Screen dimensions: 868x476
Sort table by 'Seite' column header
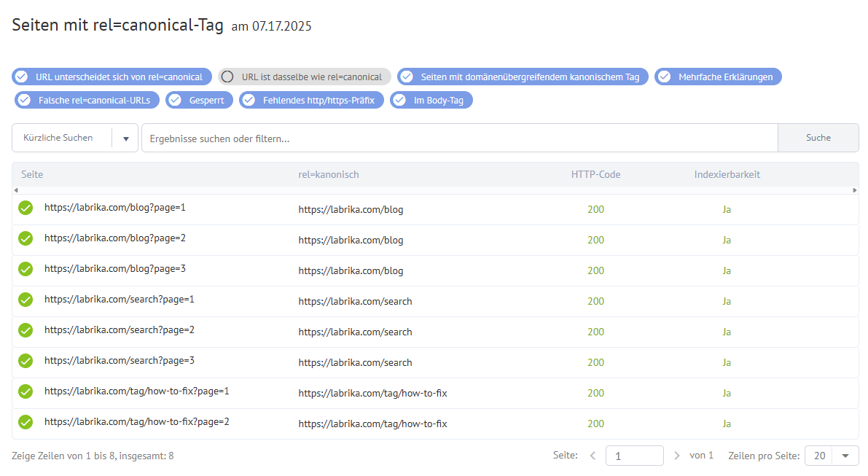[32, 174]
